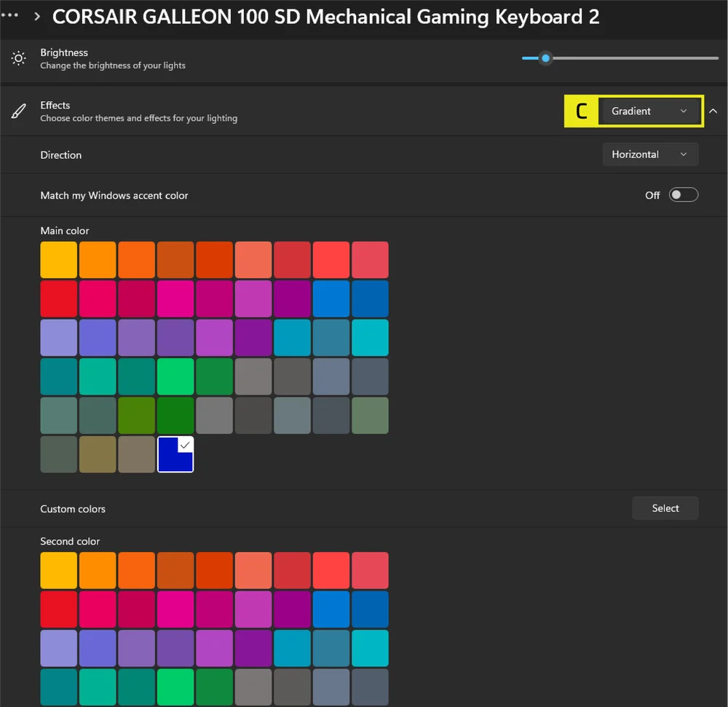
Task: Toggle Match my Windows accent color
Action: (683, 194)
